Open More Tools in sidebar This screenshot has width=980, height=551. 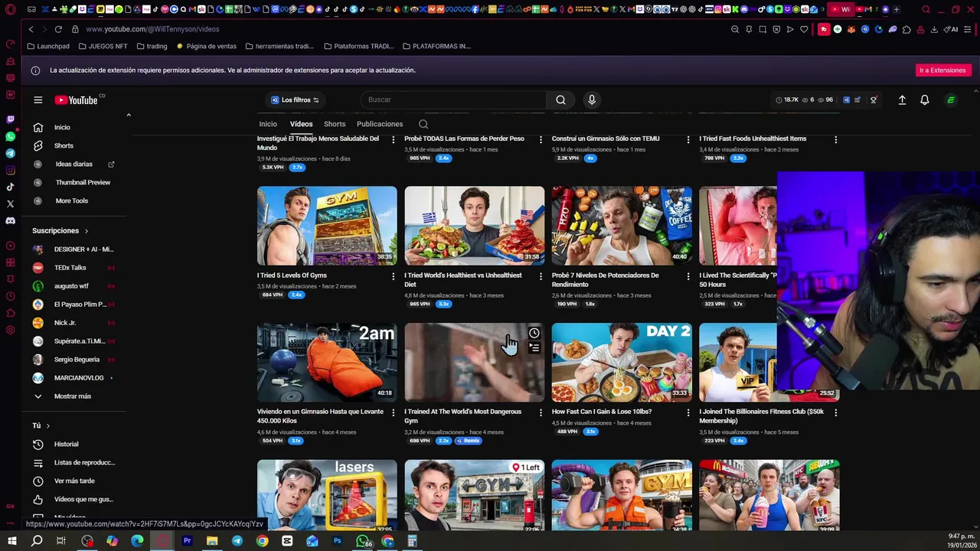click(x=73, y=201)
